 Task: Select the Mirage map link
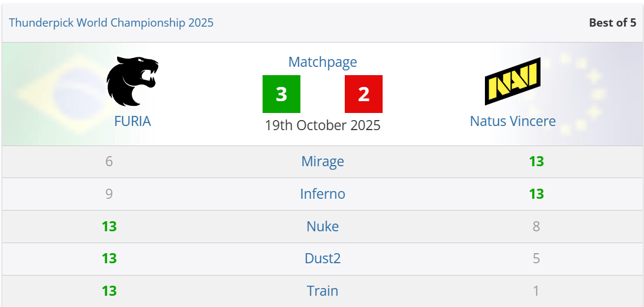322,161
